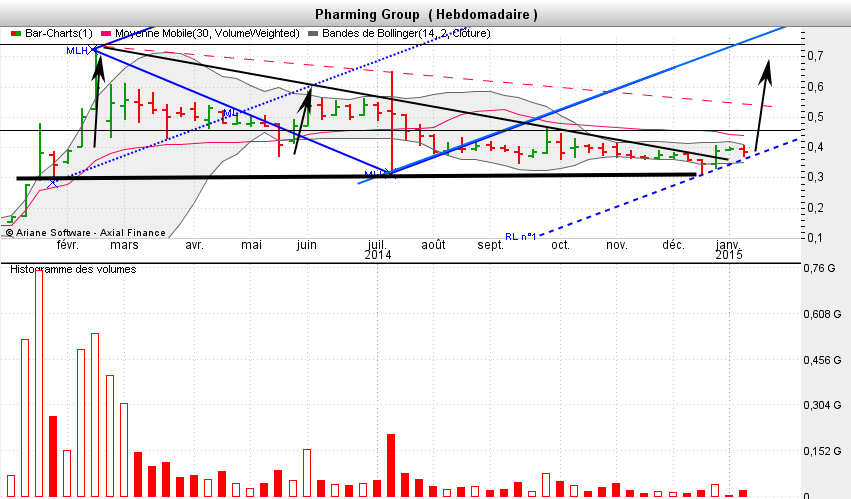Click the 0,3 price axis value
This screenshot has height=499, width=851.
click(x=816, y=177)
